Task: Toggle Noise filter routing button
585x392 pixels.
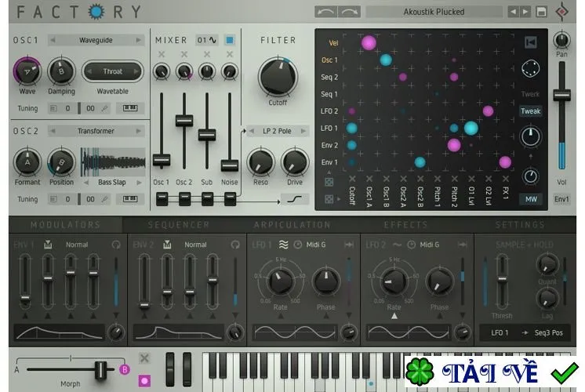Action: 230,199
